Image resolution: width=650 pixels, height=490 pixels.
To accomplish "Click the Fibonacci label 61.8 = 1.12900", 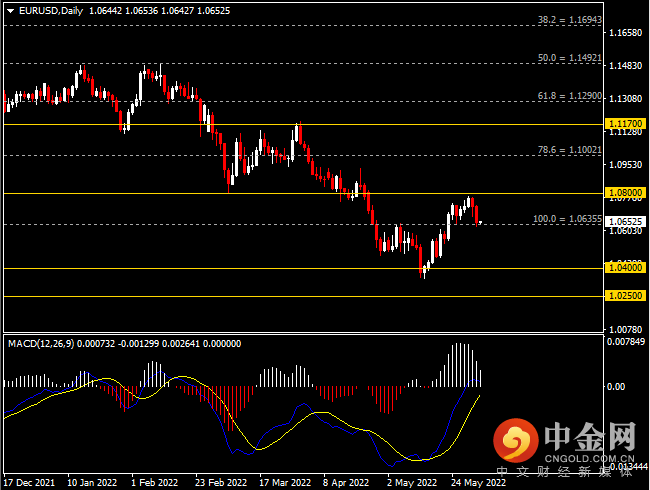I will tap(570, 96).
